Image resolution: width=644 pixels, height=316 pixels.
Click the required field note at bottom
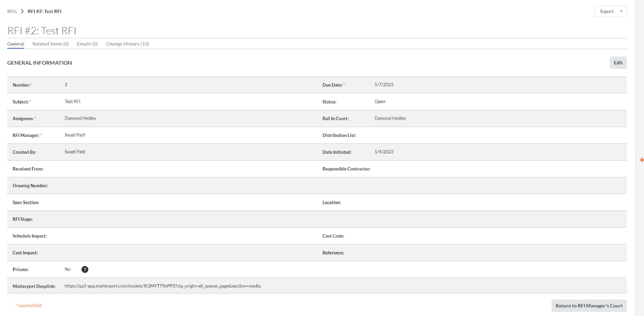29,305
